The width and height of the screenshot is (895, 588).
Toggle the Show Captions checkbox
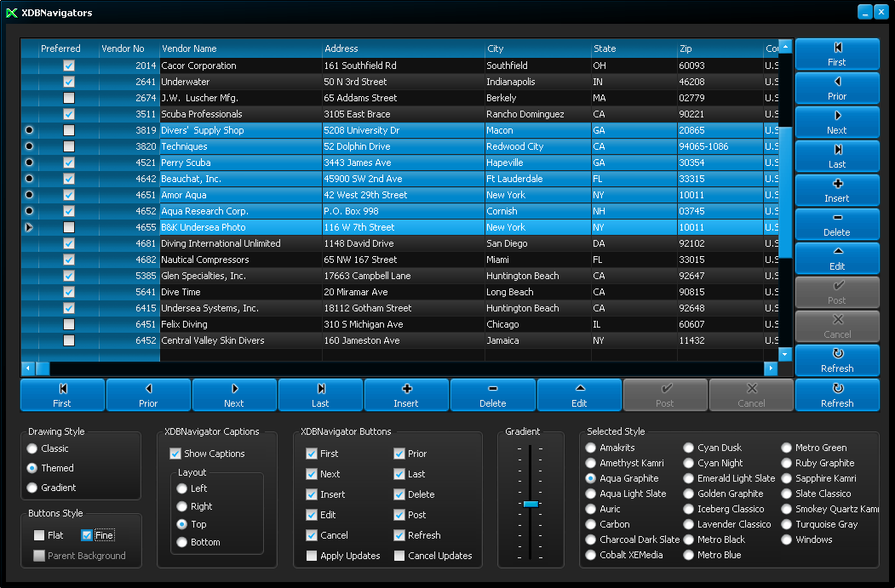(x=175, y=454)
